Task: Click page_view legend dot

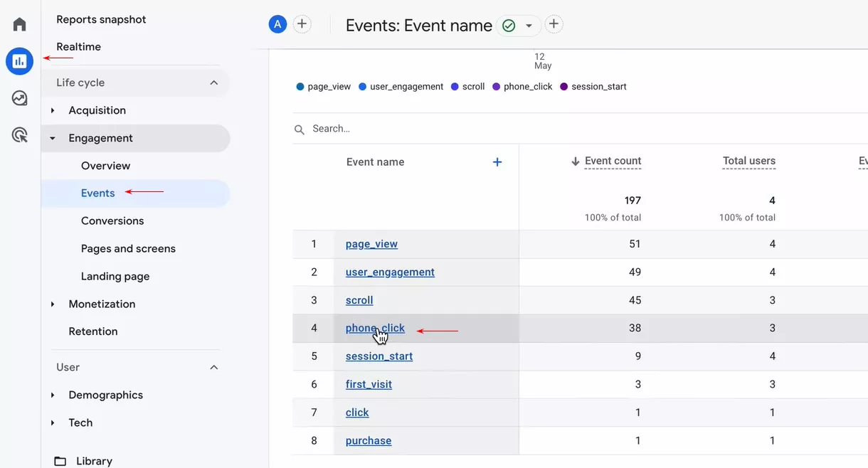Action: [300, 87]
